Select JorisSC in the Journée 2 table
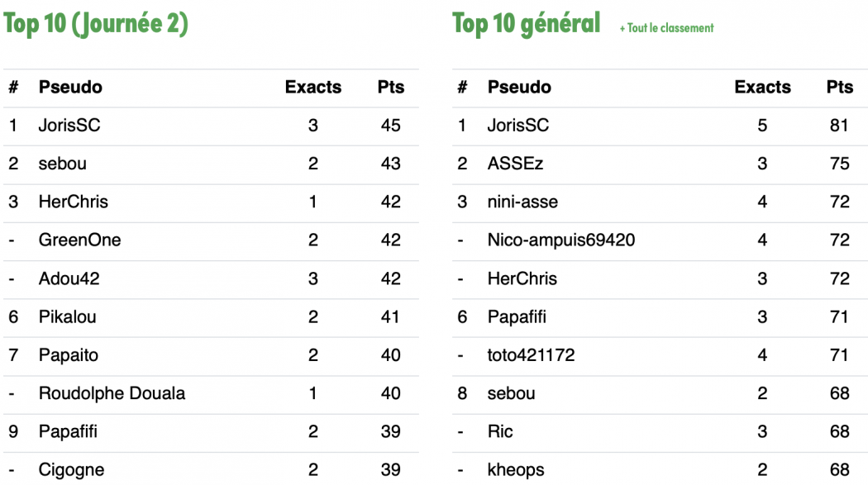 69,126
